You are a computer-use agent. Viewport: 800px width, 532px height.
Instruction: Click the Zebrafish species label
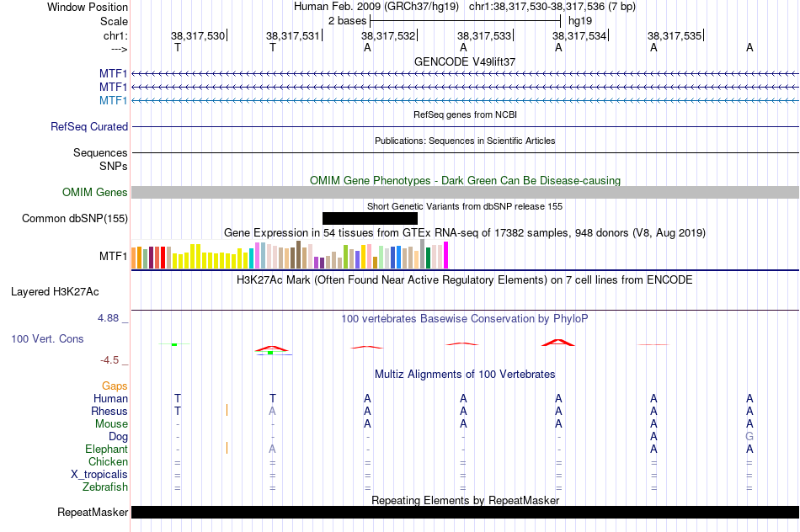click(105, 487)
